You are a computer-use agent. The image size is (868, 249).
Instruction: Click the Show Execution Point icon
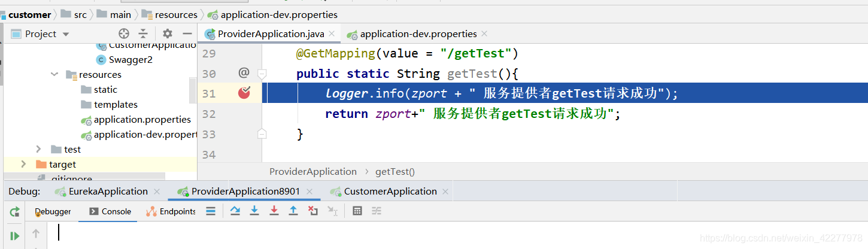point(211,211)
